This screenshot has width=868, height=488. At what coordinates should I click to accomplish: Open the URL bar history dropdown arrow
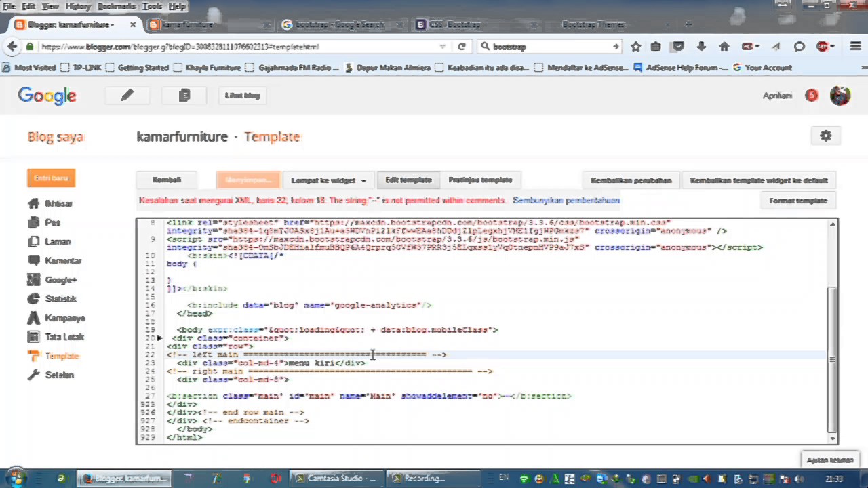tap(443, 47)
